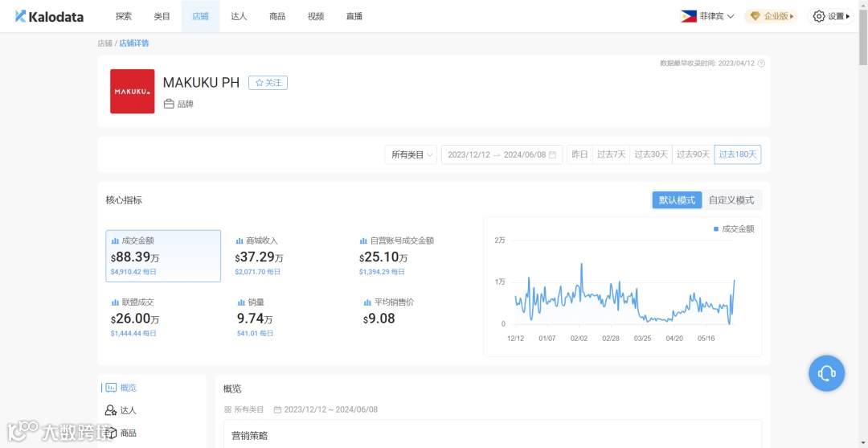Switch to 自定义模式
868x448 pixels.
tap(731, 200)
